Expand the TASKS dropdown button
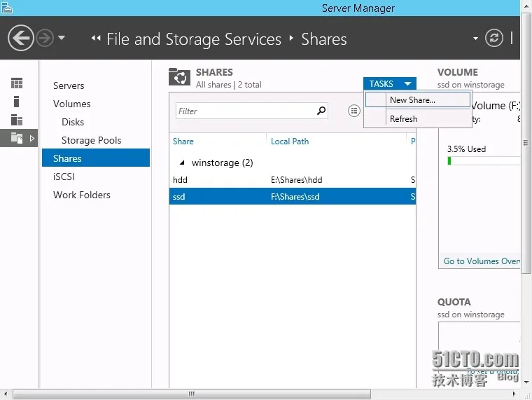The width and height of the screenshot is (532, 400). [x=389, y=84]
